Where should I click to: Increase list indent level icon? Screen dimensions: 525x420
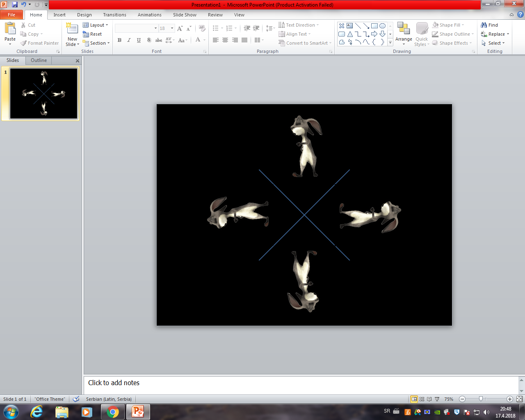click(256, 28)
